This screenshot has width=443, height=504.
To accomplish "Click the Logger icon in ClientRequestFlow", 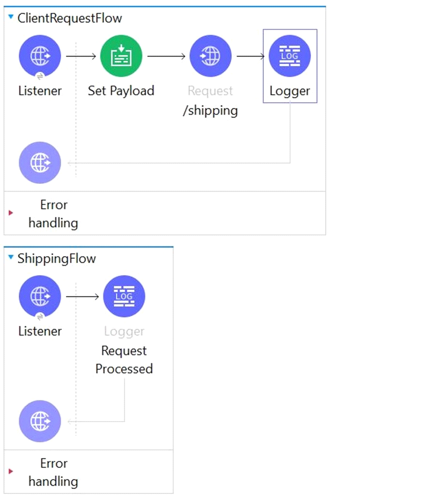I will (x=290, y=56).
